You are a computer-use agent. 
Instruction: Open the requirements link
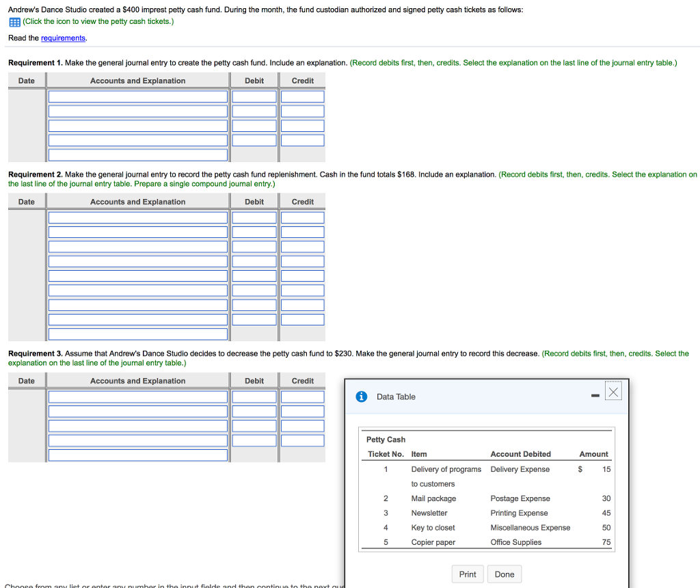[x=64, y=38]
